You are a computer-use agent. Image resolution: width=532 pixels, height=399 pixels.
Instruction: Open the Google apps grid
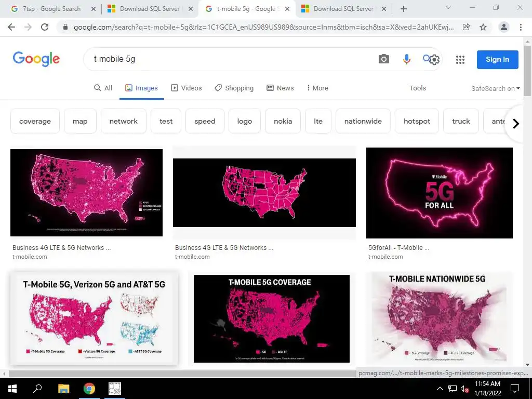pos(460,60)
